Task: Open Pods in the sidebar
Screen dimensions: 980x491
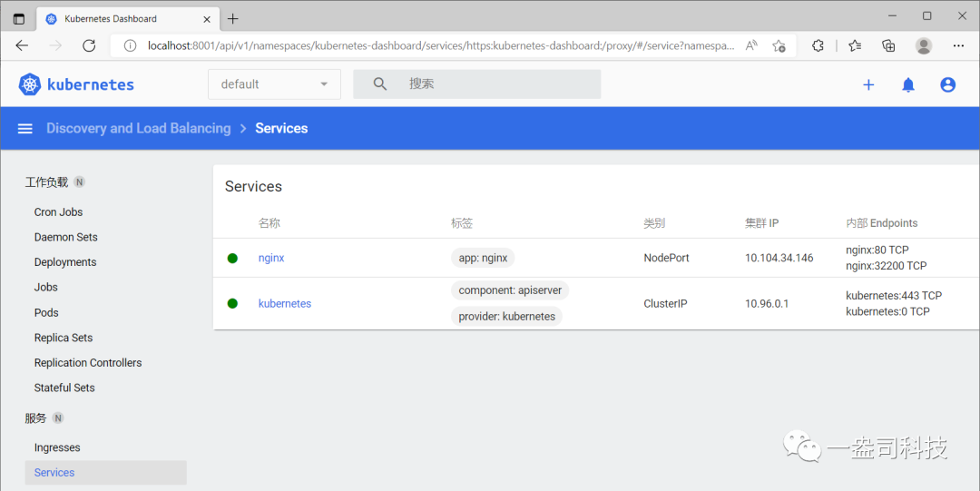Action: [46, 312]
